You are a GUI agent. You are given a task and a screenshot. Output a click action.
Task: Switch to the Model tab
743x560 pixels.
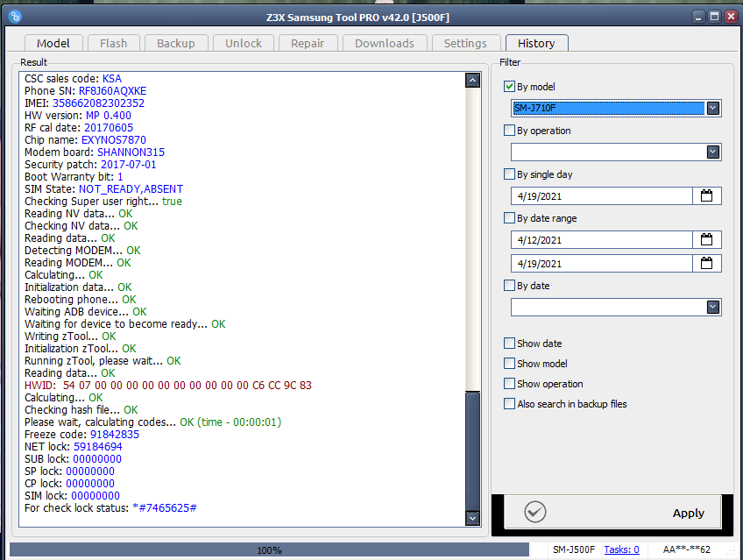coord(53,43)
